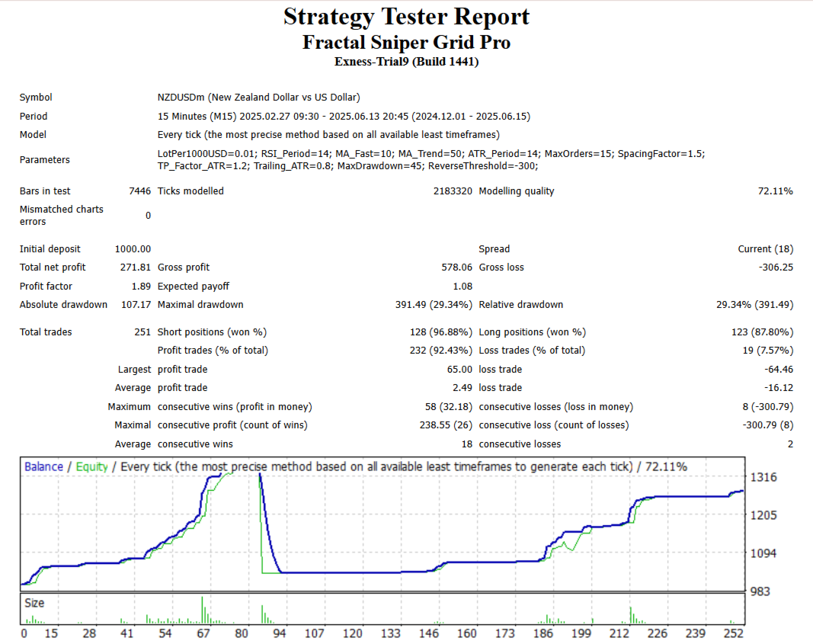Click the 'Model' row label
813x644 pixels.
[33, 135]
